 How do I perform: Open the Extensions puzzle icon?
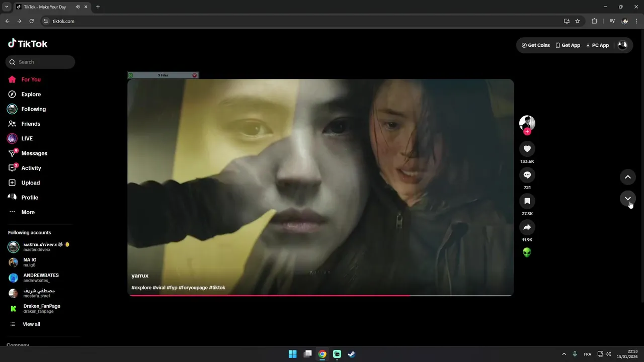[x=594, y=21]
